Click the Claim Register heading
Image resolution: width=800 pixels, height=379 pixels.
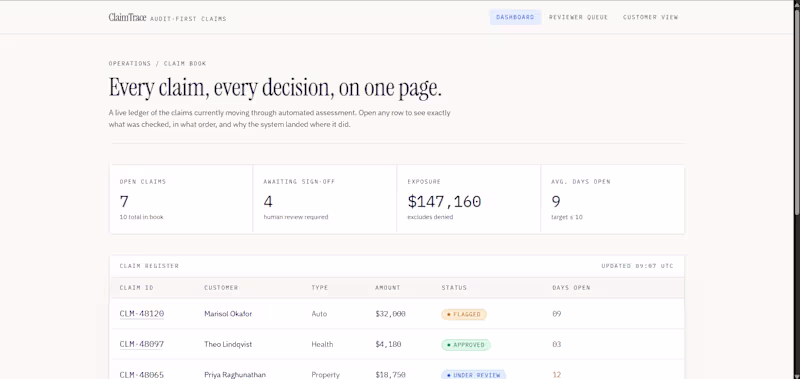[x=149, y=266]
